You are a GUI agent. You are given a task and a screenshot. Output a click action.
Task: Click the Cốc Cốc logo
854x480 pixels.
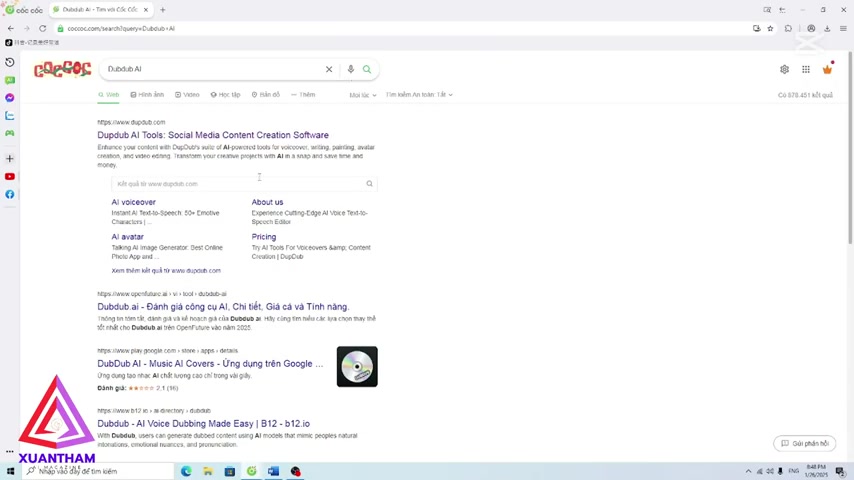point(62,69)
